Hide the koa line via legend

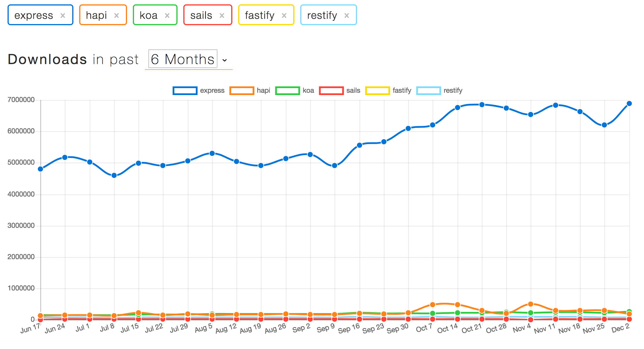pos(287,91)
